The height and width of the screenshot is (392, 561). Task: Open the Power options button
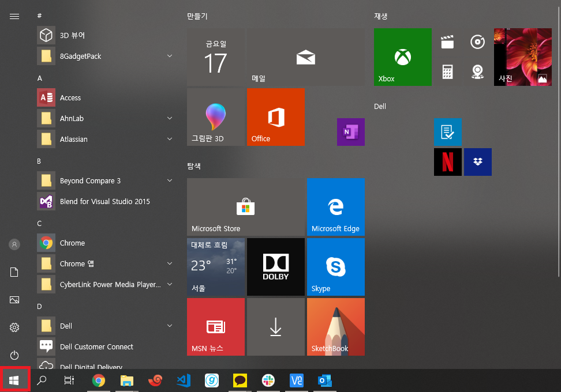[x=14, y=355]
